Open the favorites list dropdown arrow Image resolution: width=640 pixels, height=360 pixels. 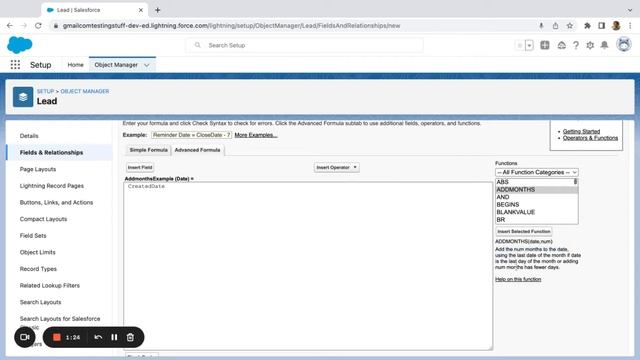(529, 45)
